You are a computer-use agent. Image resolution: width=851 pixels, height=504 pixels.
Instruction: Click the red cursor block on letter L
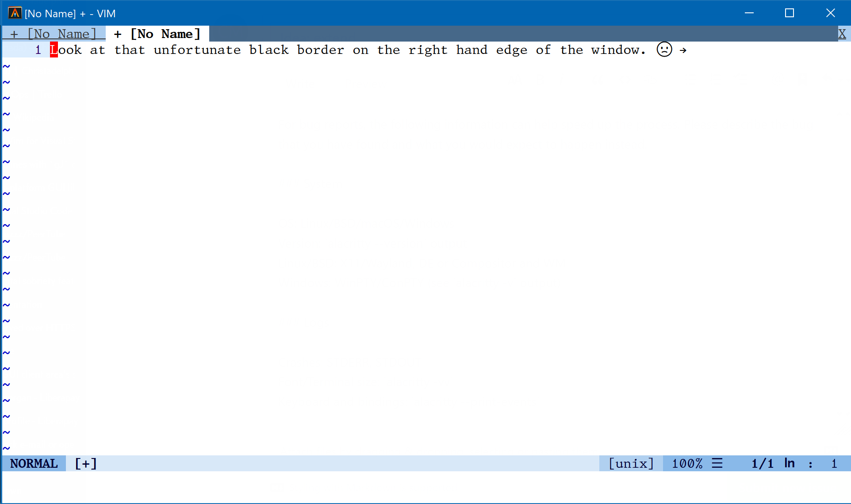point(54,50)
